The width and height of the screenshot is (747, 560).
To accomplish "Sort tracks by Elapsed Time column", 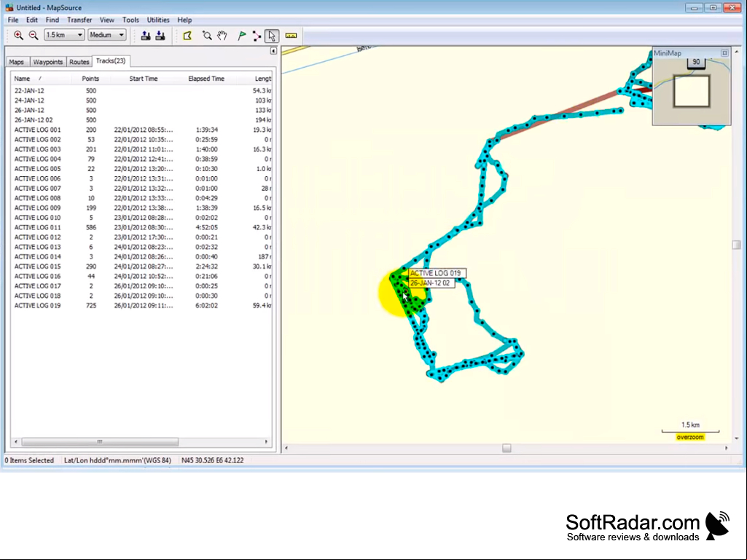I will tap(206, 79).
